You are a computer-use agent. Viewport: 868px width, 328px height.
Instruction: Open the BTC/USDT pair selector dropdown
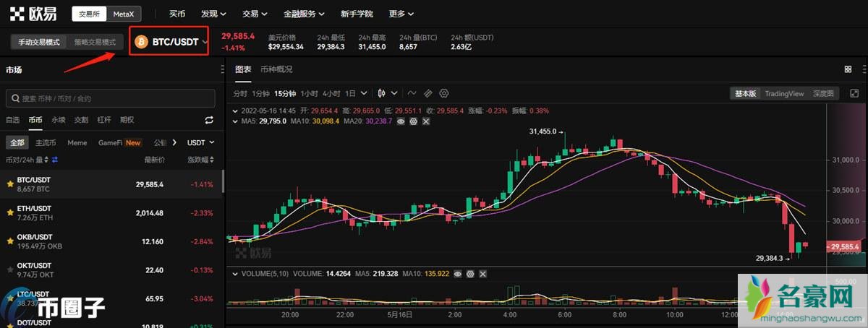pyautogui.click(x=170, y=42)
